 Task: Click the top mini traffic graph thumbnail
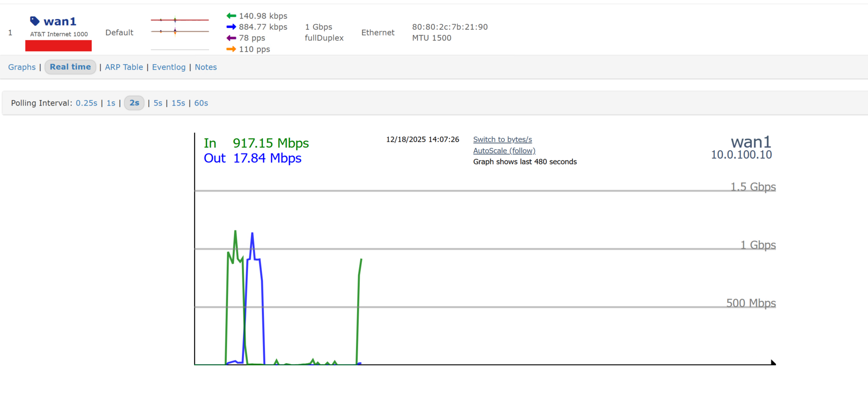[x=180, y=20]
